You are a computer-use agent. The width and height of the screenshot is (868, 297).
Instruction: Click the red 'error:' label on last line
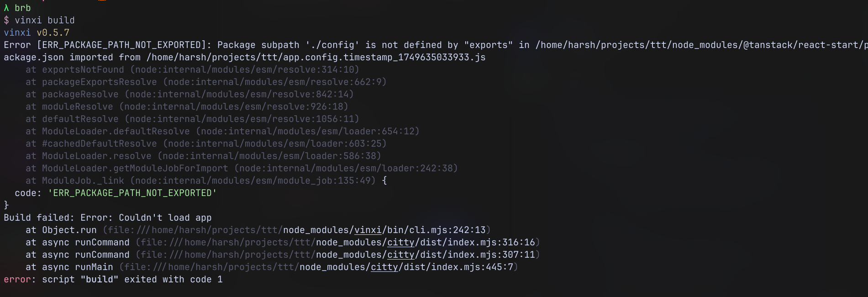point(20,279)
